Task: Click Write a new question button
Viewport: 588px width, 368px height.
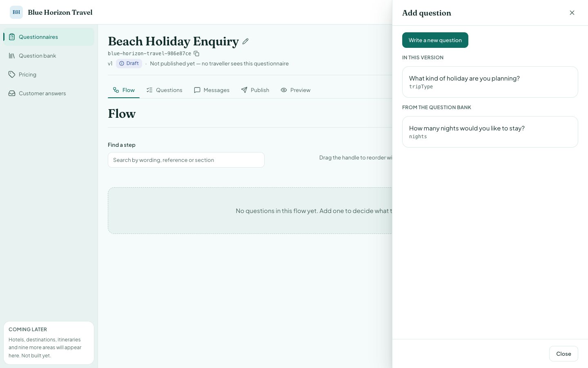Action: pos(435,40)
